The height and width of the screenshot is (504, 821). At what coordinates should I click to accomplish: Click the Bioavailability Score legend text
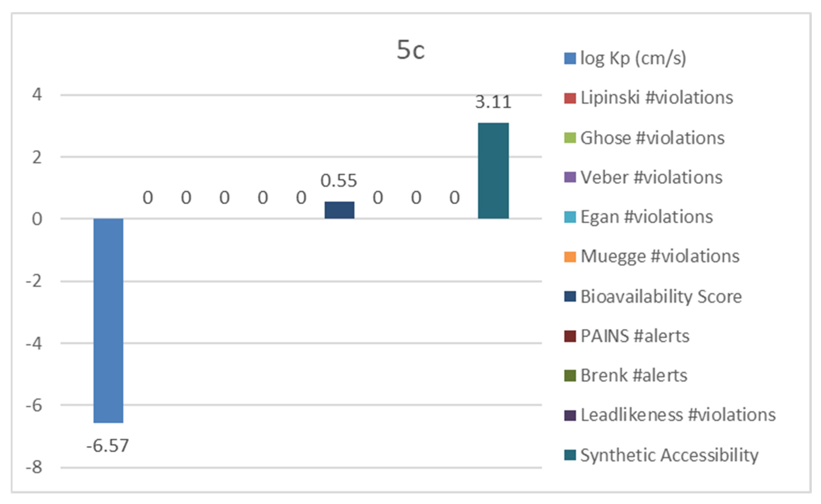click(661, 296)
